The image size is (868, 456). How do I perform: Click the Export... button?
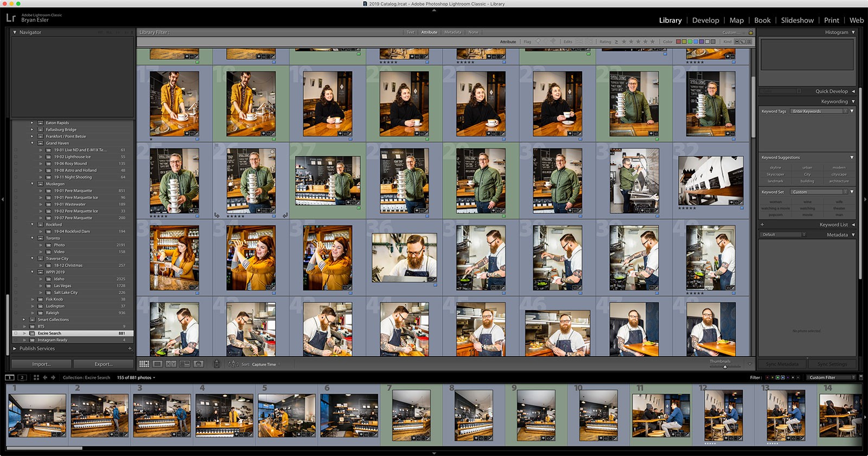[x=104, y=364]
